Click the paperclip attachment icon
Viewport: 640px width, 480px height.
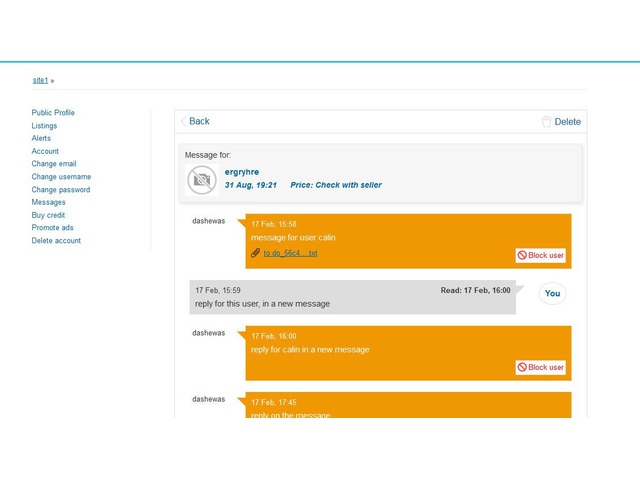click(256, 253)
